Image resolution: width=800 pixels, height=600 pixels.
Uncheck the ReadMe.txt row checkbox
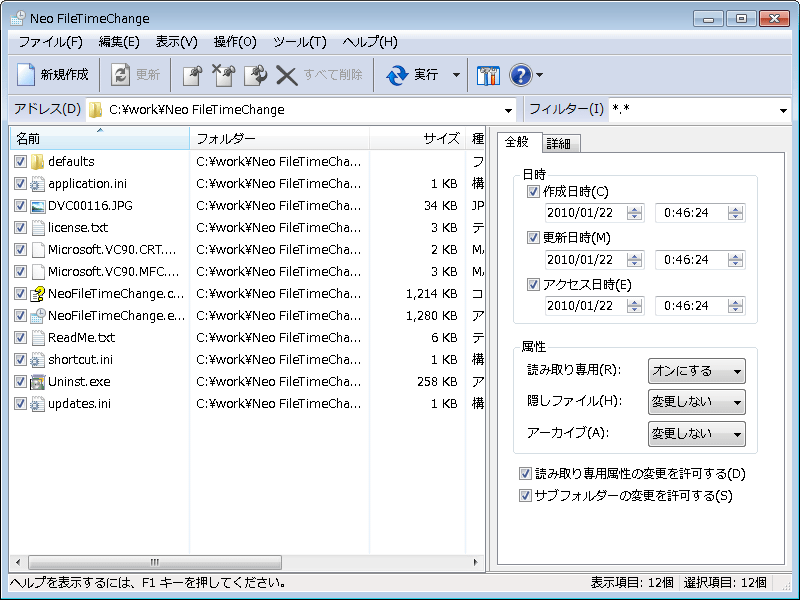20,338
